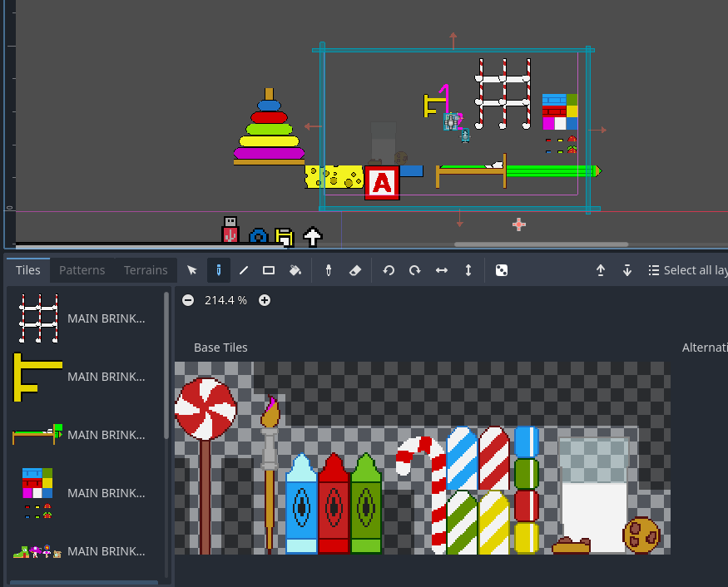728x587 pixels.
Task: Click the white up arrow sprite
Action: (x=313, y=236)
